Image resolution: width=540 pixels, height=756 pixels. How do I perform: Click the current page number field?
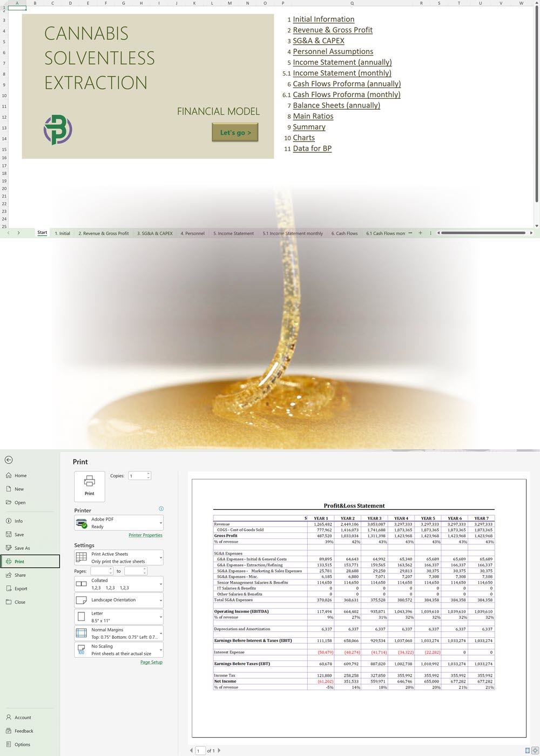200,751
